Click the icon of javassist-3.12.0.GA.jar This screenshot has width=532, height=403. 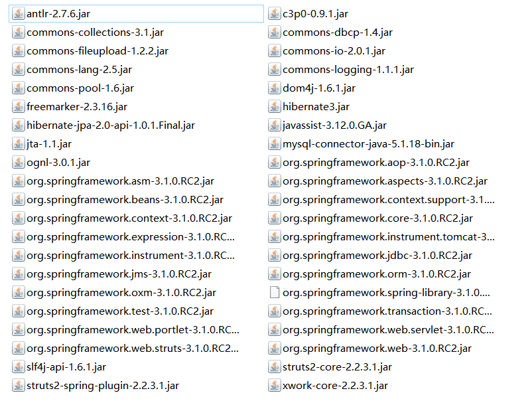[274, 125]
